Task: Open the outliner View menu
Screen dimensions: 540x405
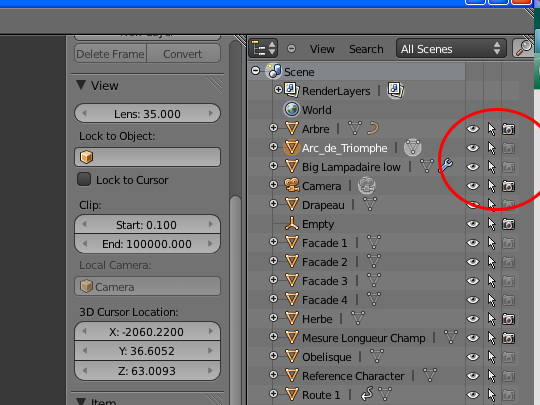Action: pos(322,49)
